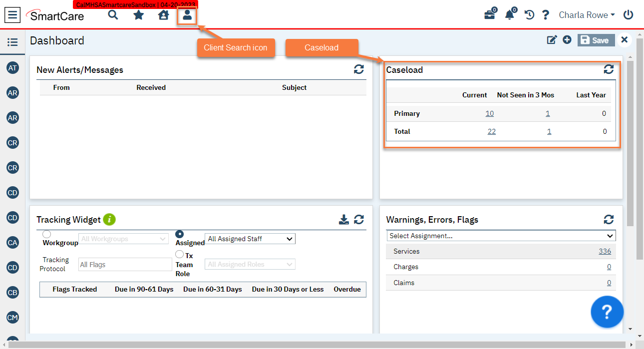Image resolution: width=644 pixels, height=349 pixels.
Task: Open the favorites star icon
Action: 138,15
